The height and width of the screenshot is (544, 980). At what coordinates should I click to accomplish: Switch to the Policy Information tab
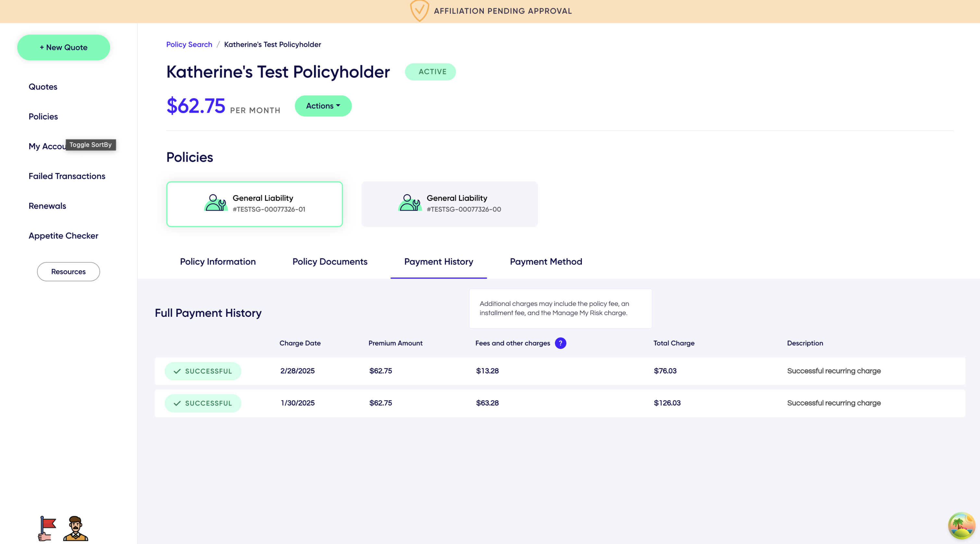(x=218, y=262)
